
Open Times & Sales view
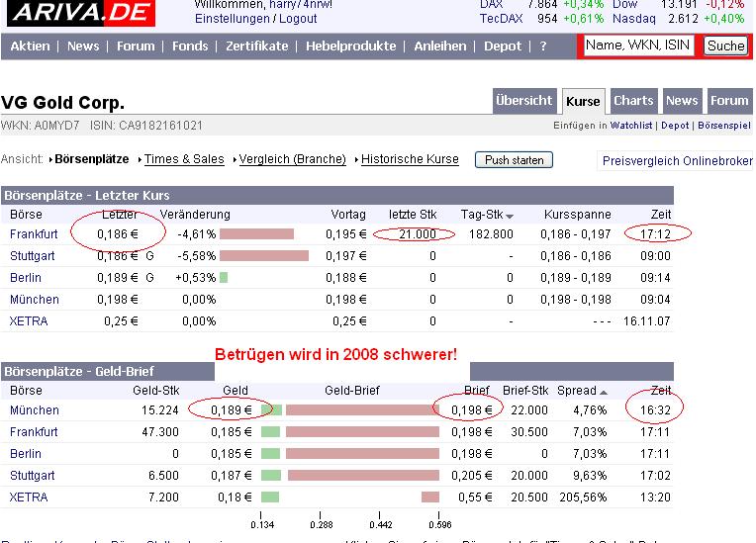click(184, 159)
